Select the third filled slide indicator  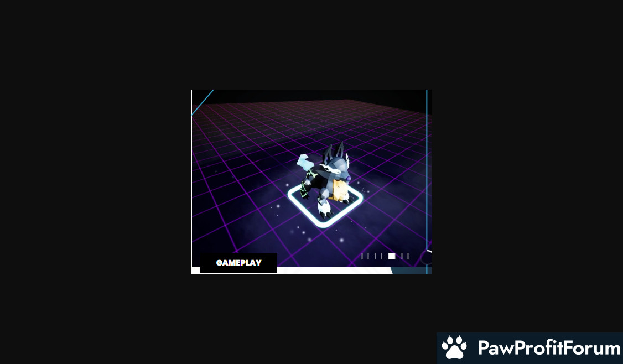click(392, 256)
